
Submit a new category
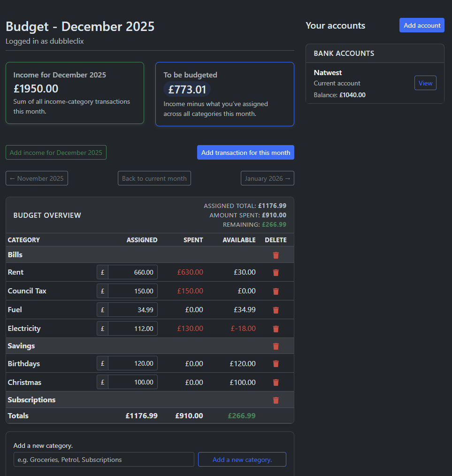[242, 459]
